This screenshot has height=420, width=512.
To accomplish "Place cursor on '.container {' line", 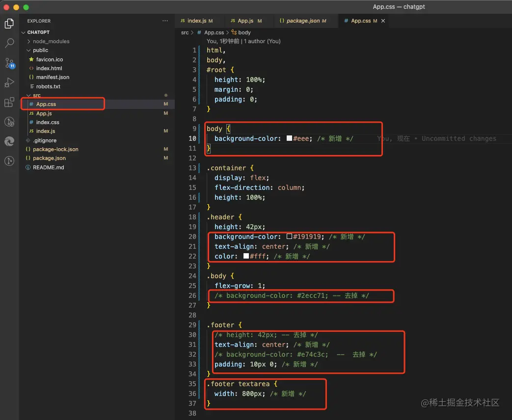I will point(230,168).
